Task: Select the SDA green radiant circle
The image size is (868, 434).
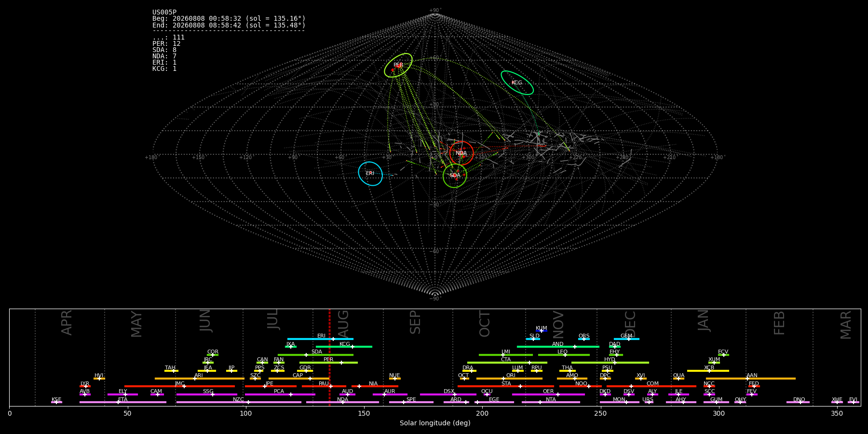Action: pyautogui.click(x=455, y=176)
